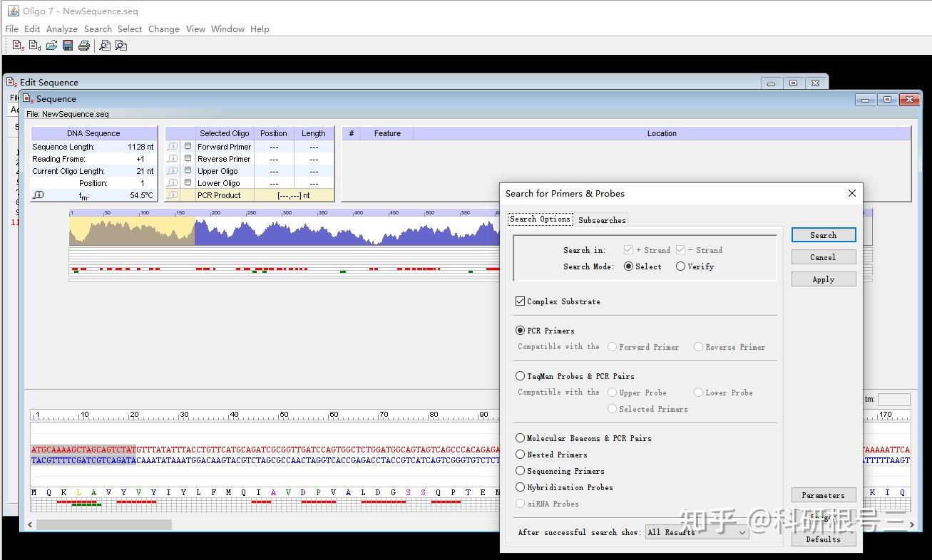This screenshot has height=560, width=932.
Task: Choose the PCR Primers radio option
Action: point(520,331)
